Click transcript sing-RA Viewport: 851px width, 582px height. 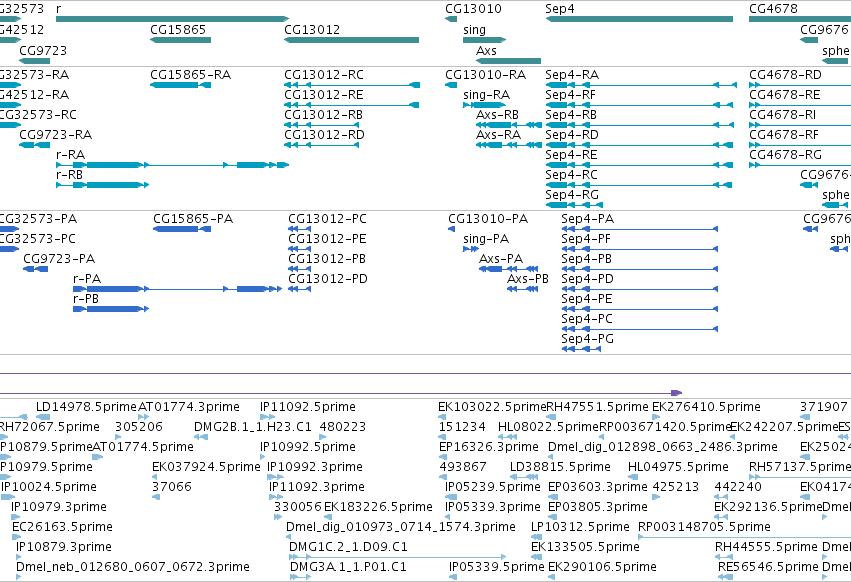coord(484,105)
